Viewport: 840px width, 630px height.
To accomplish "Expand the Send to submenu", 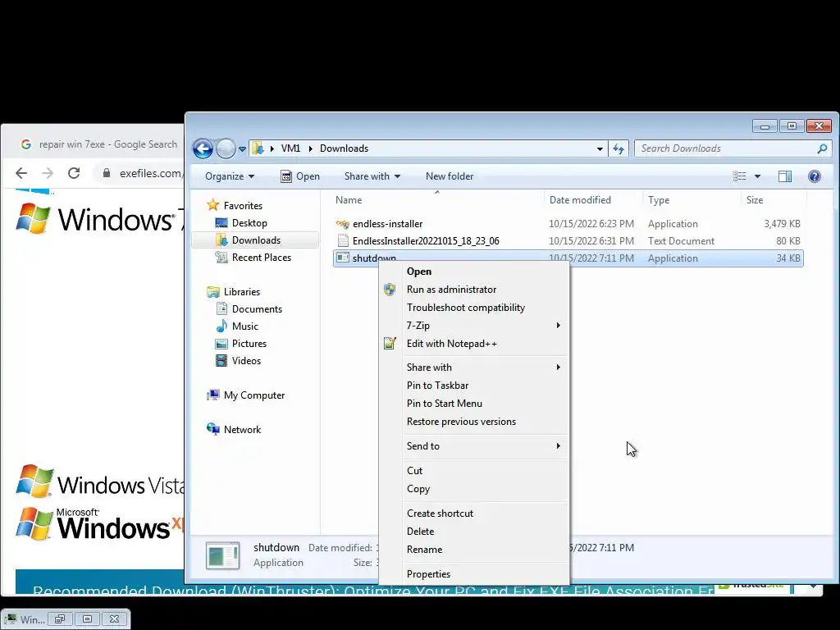I will [474, 445].
